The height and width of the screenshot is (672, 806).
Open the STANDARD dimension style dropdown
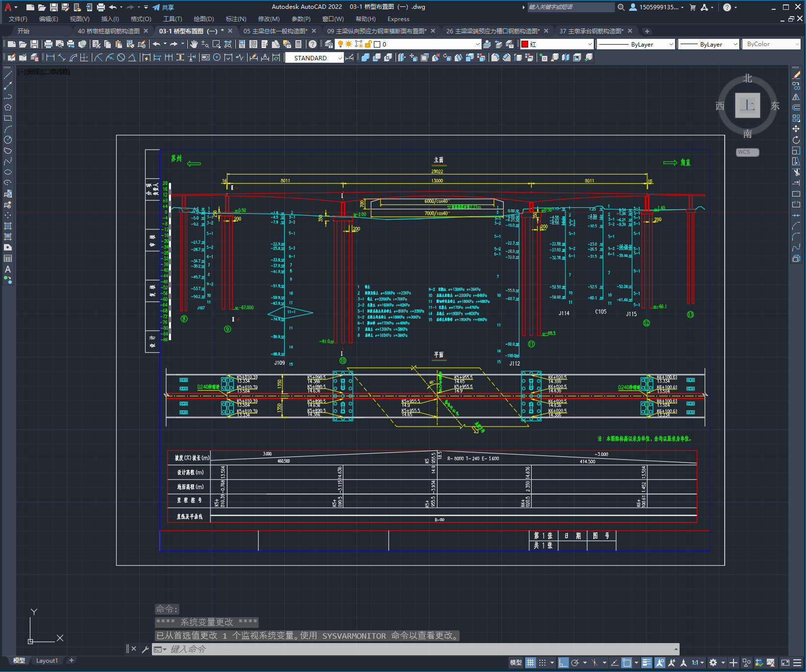(315, 58)
